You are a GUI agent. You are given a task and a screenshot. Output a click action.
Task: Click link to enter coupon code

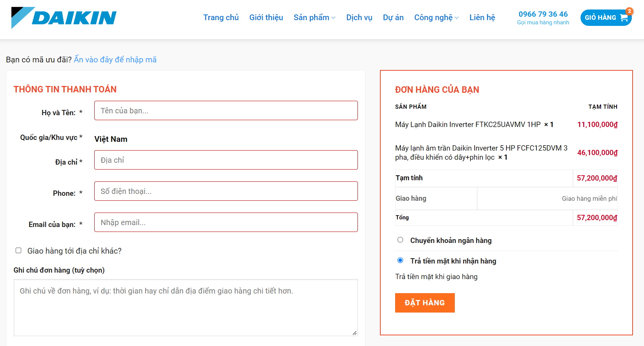pyautogui.click(x=115, y=60)
